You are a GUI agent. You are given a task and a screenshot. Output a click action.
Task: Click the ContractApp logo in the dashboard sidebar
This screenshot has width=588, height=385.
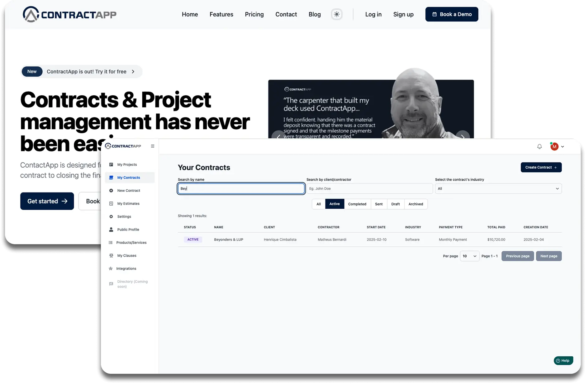pos(123,146)
